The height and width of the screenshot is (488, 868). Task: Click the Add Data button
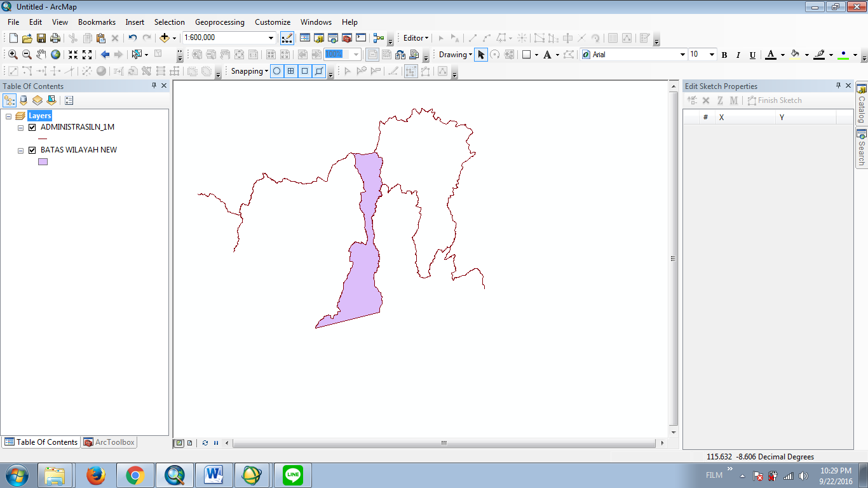[165, 38]
